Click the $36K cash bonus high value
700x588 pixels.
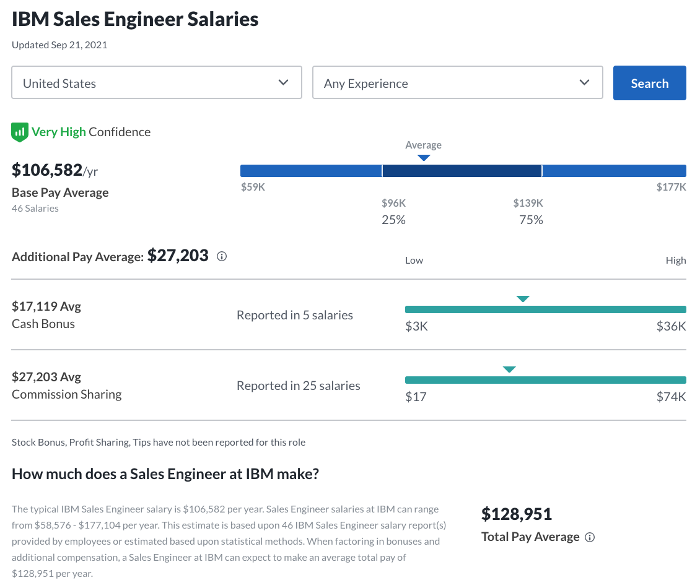pyautogui.click(x=671, y=327)
